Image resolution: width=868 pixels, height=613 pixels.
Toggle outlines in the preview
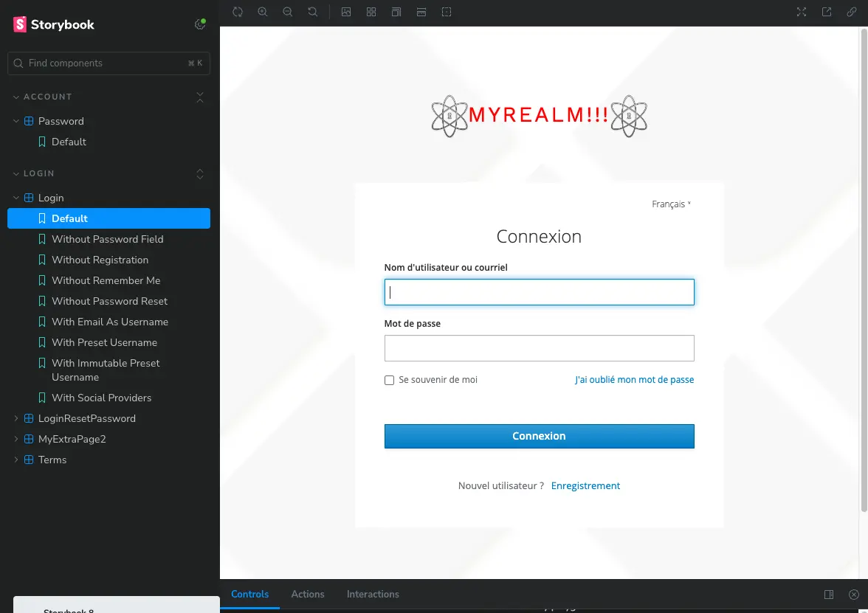(x=447, y=12)
